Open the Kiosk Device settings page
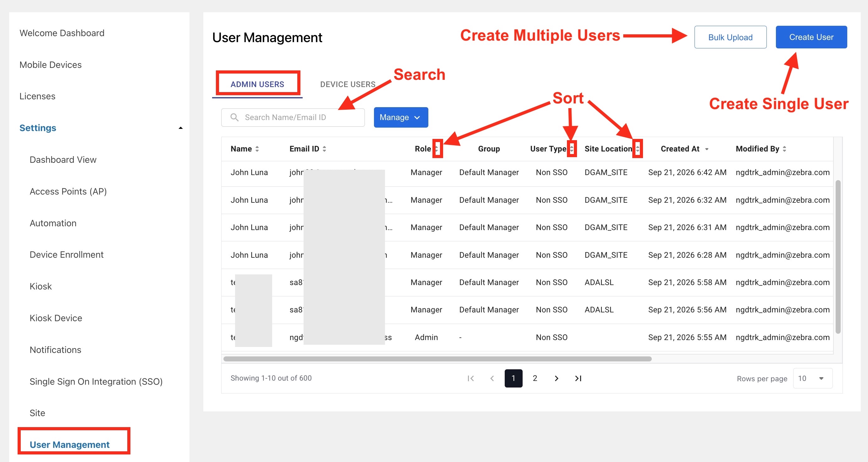Viewport: 868px width, 462px height. coord(56,318)
